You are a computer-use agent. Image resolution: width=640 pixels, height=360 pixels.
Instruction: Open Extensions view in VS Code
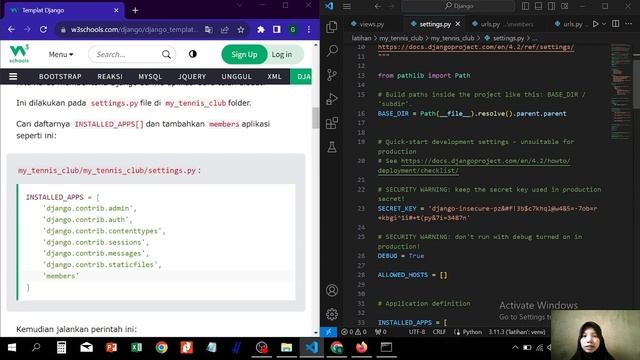pos(332,123)
